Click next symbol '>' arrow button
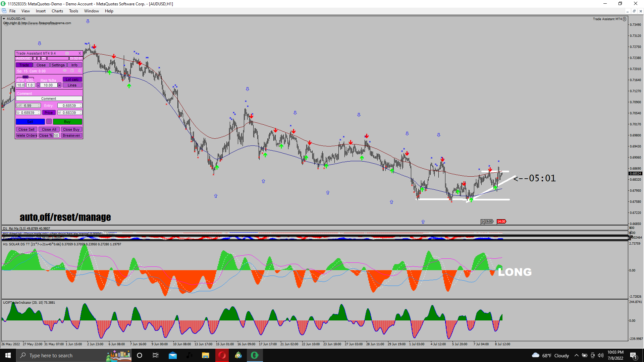644x362 pixels. (x=39, y=58)
